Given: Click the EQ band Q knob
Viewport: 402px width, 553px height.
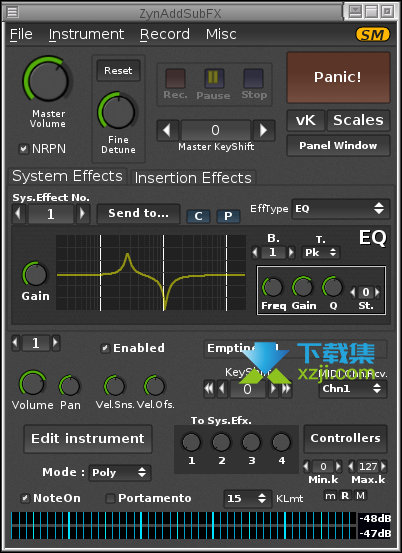Looking at the screenshot, I should pos(333,287).
